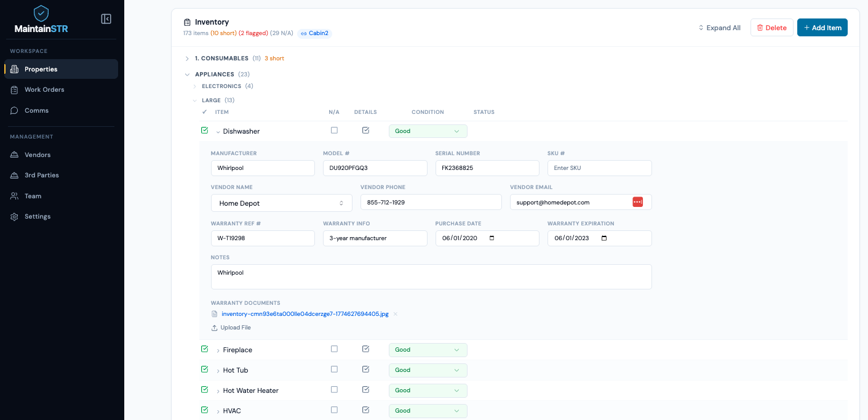The image size is (868, 420).
Task: Collapse the sidebar panel icon
Action: [x=106, y=19]
